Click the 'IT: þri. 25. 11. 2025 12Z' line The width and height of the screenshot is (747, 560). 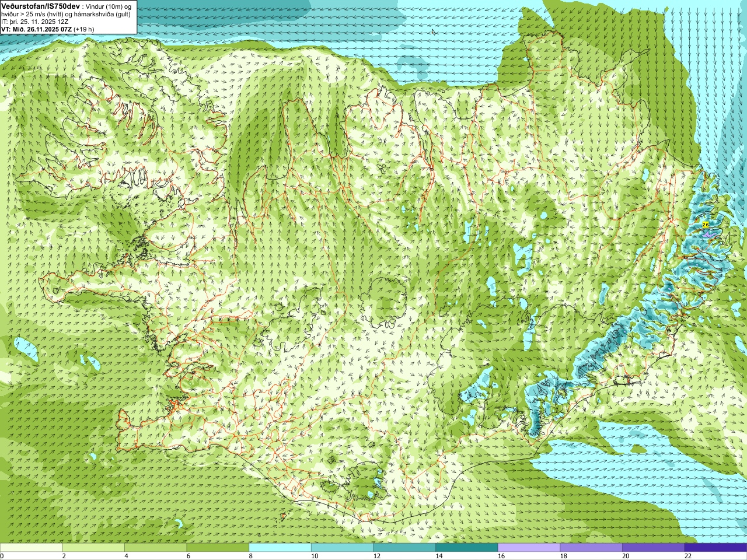coord(35,22)
